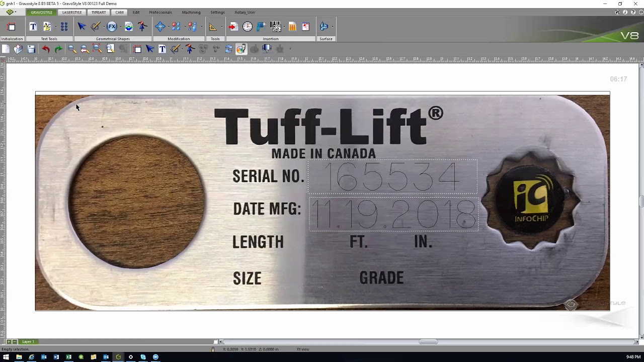The width and height of the screenshot is (644, 362).
Task: Click the Surface 3D shapes icon
Action: [324, 27]
